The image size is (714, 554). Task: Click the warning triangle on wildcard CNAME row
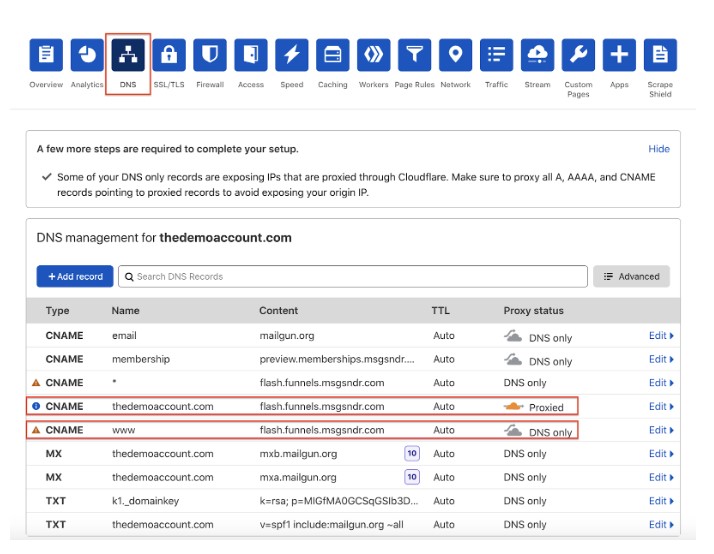pos(36,383)
